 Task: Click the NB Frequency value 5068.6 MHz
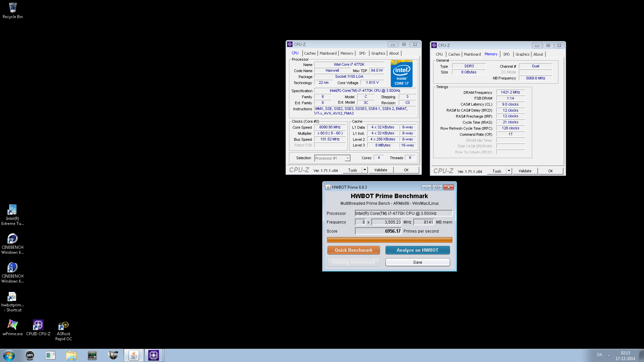coord(535,78)
